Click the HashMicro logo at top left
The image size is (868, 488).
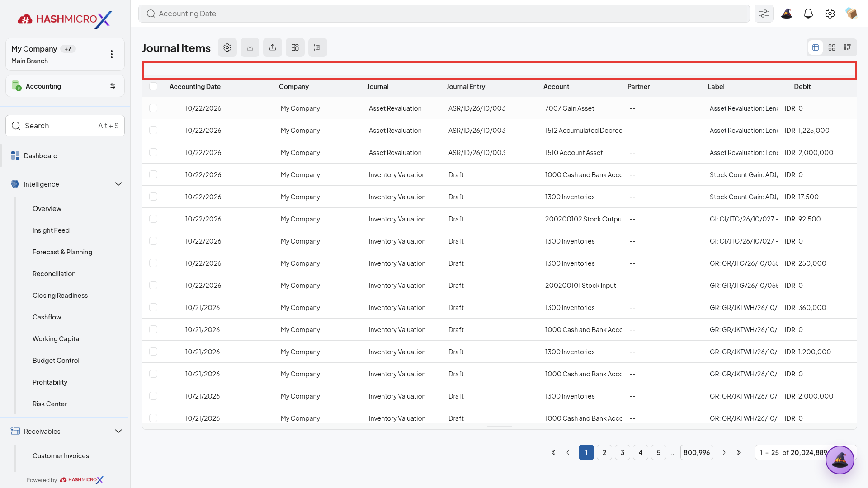point(65,19)
